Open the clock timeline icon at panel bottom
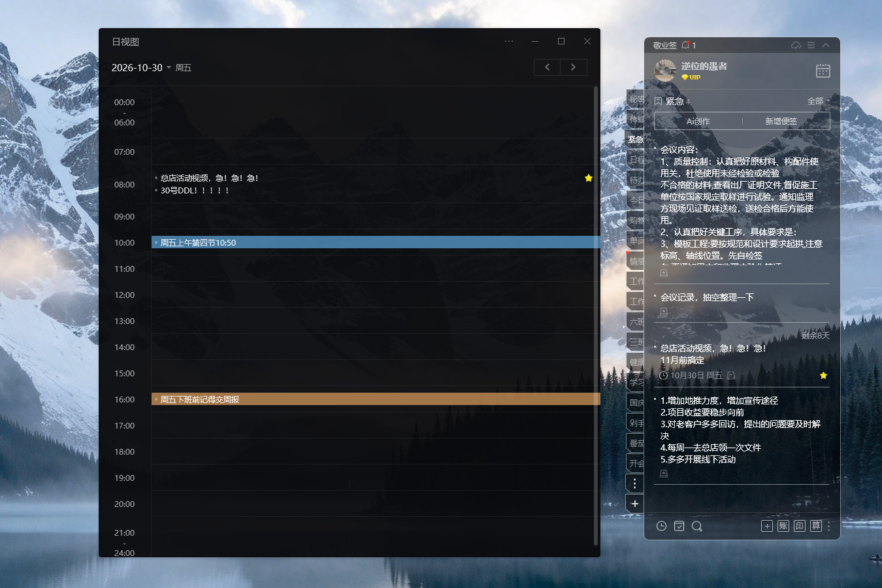Screen dimensions: 882x588 click(x=661, y=526)
